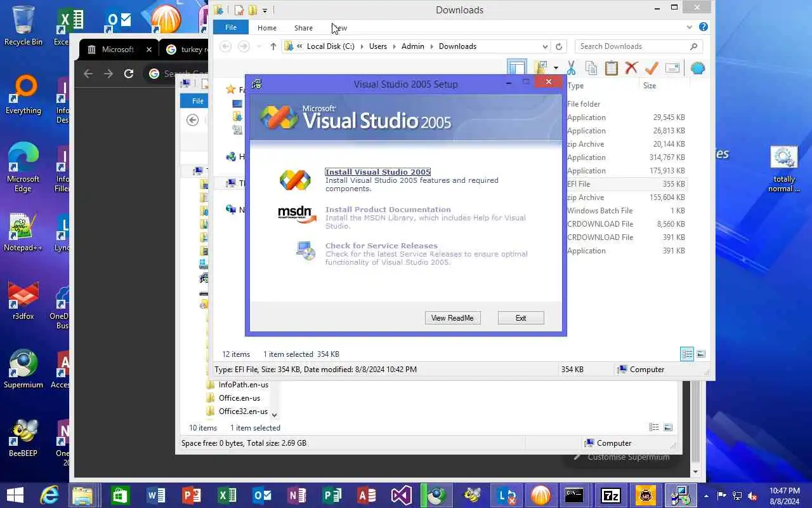Screen dimensions: 812x508
Task: Open the Recycle Bin desktop icon
Action: (x=23, y=26)
